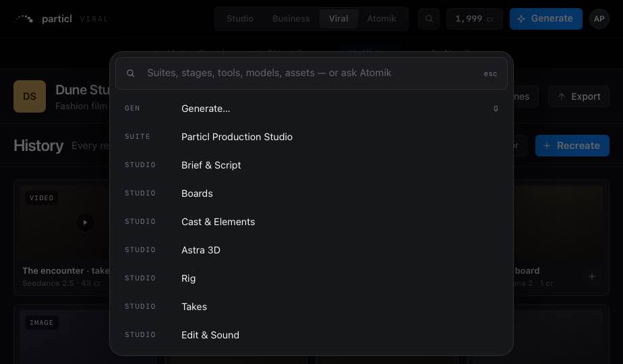Screen dimensions: 623x364
Task: Select the Rig studio entry
Action: click(311, 278)
